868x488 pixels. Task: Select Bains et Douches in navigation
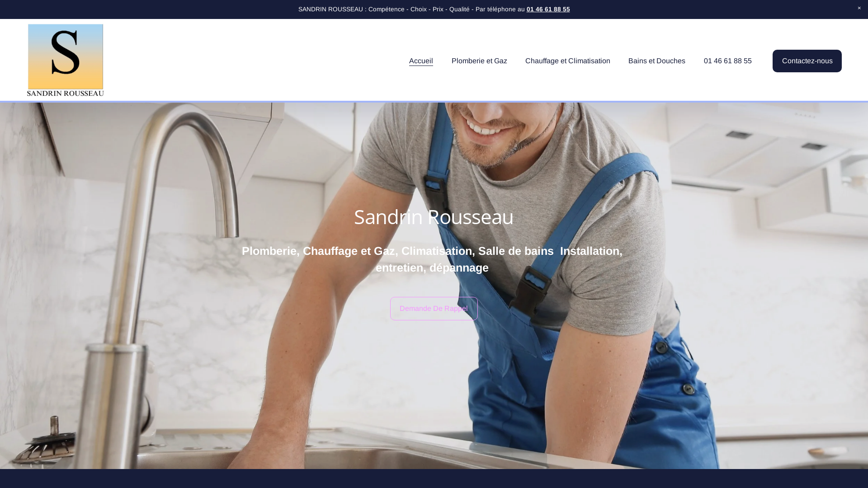pos(656,61)
